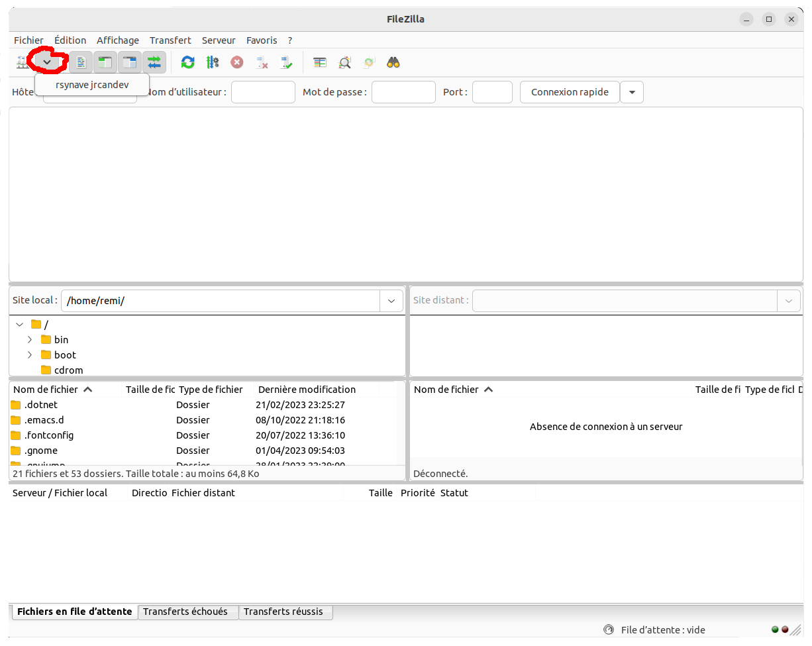The width and height of the screenshot is (812, 646).
Task: Toggle message log display button
Action: pos(81,62)
